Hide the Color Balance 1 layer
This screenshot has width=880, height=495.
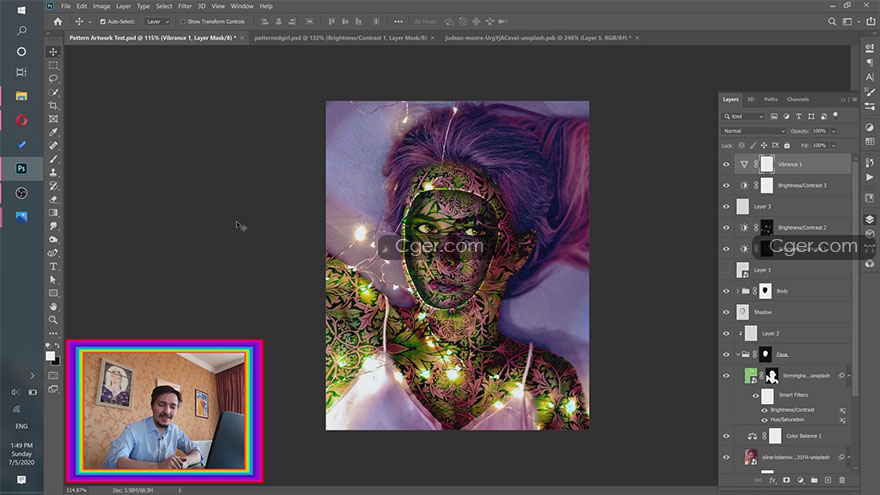tap(726, 436)
